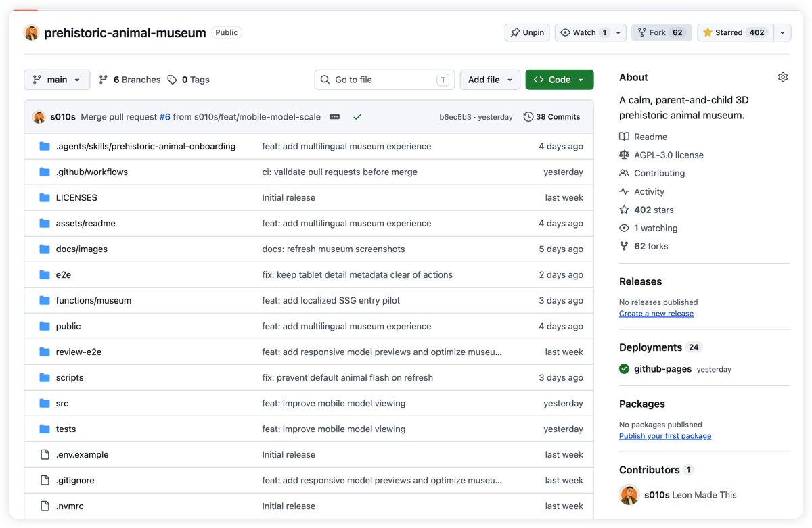Click the Go to file search field

[384, 80]
